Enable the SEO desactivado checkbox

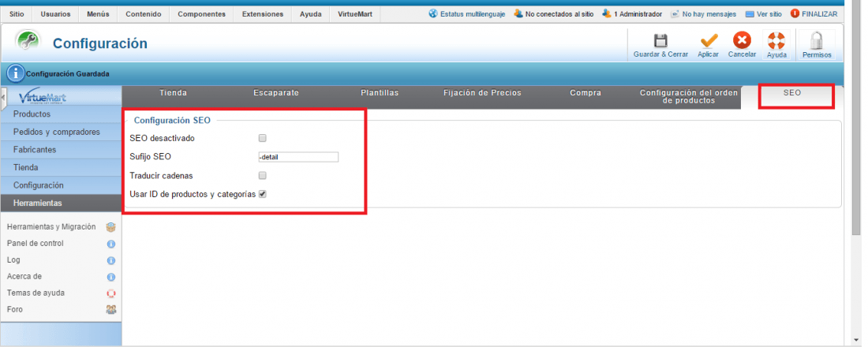click(x=263, y=138)
